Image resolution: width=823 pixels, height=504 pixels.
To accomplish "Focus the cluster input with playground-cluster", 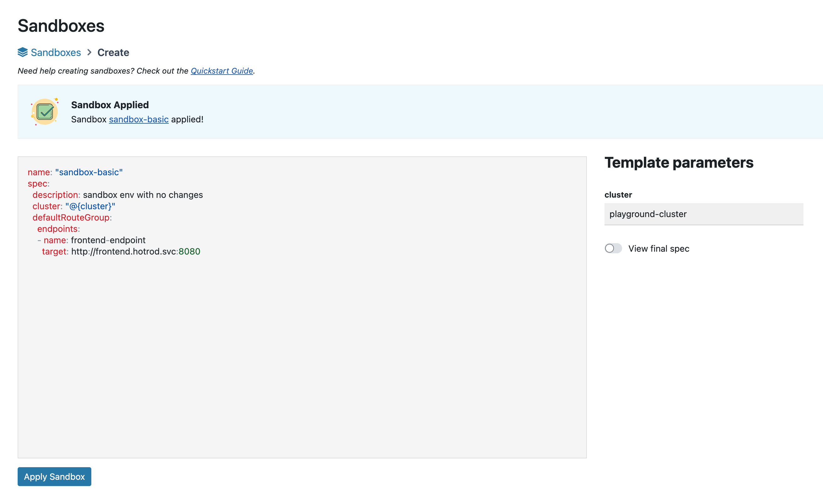I will click(x=704, y=214).
